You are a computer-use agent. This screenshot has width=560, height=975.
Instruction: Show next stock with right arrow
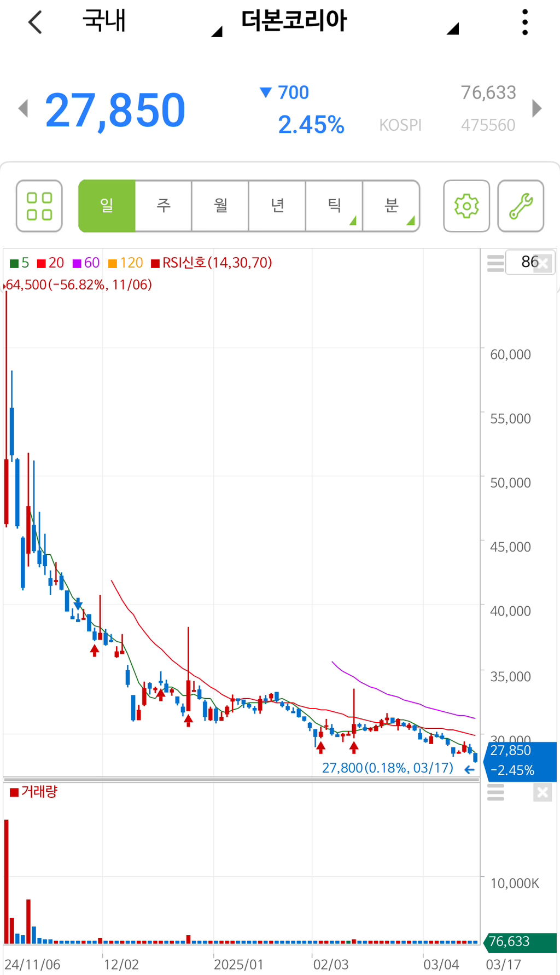(x=537, y=108)
